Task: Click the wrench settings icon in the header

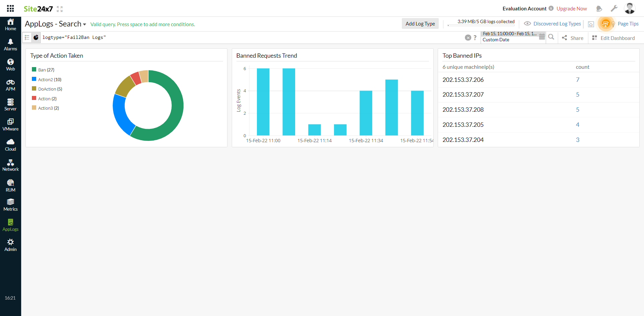Action: [x=614, y=8]
